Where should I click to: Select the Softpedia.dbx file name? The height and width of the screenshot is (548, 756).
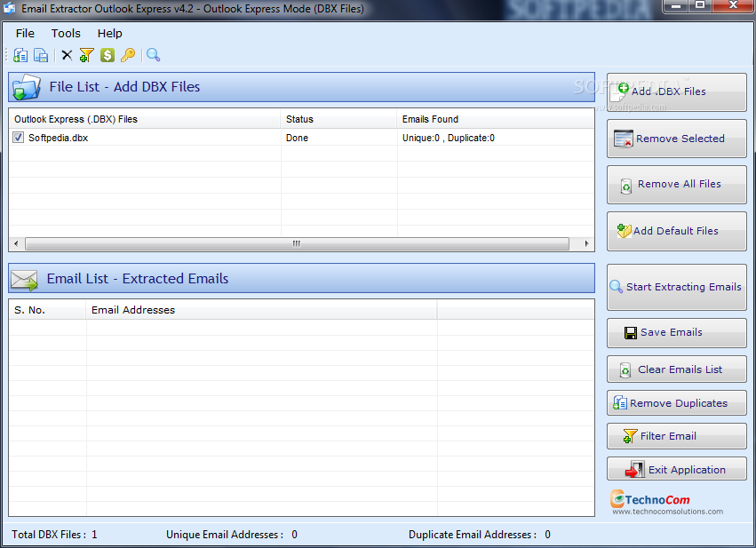tap(59, 138)
